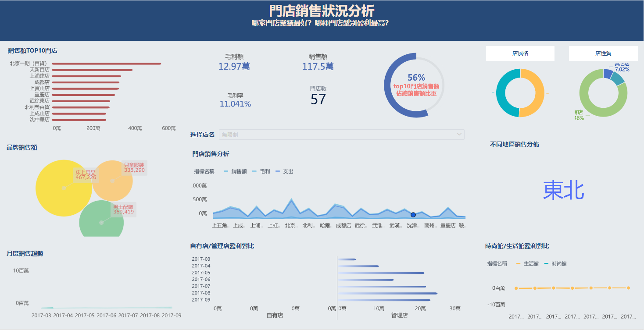Switch to the 店性質 tab
644x330 pixels.
tap(603, 53)
